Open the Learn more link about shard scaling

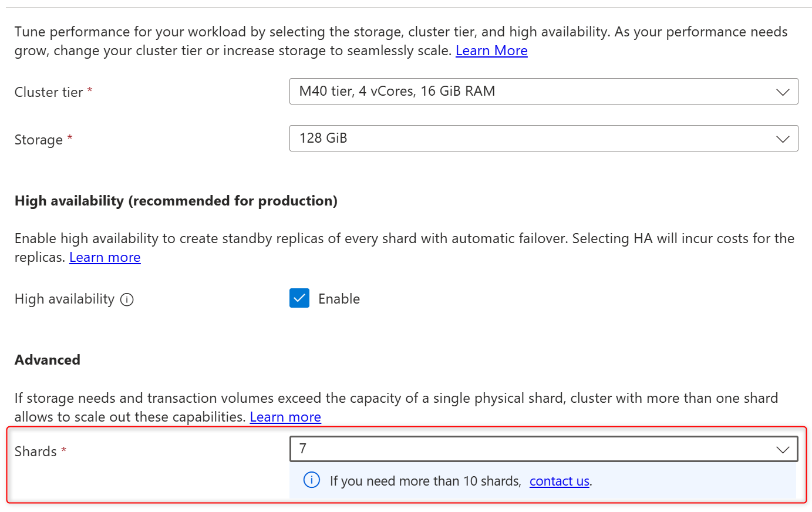(x=285, y=417)
